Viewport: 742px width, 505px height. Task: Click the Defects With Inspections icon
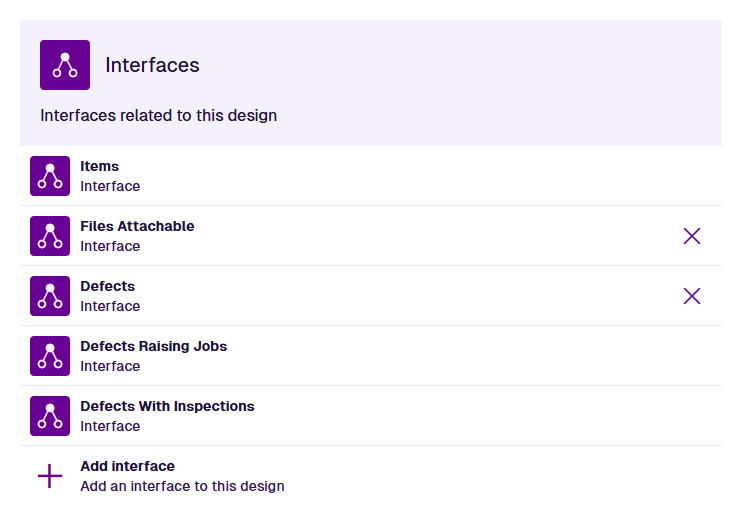point(50,416)
